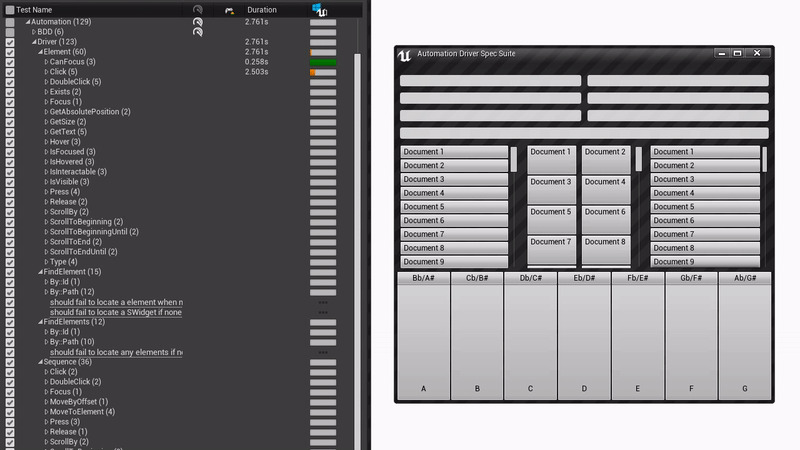Click the Smoke test filter icon in header
This screenshot has height=450, width=800.
tap(197, 10)
